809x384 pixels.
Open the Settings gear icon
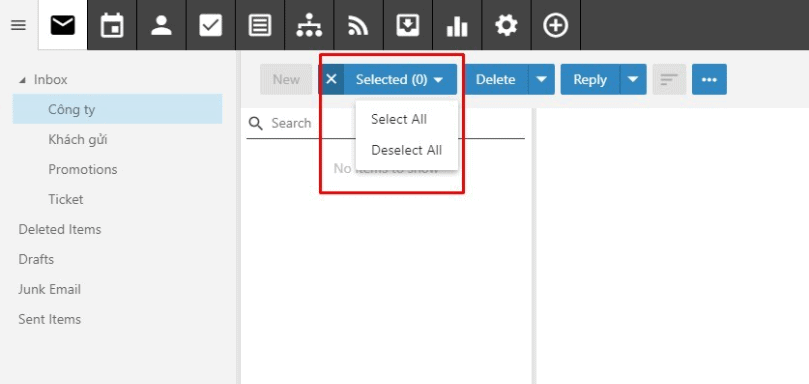click(x=506, y=25)
